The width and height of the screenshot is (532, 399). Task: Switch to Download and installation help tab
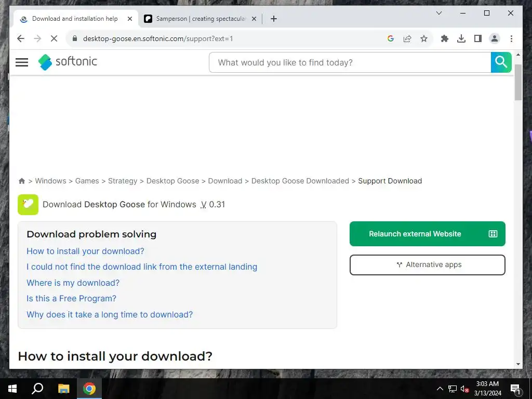[75, 19]
